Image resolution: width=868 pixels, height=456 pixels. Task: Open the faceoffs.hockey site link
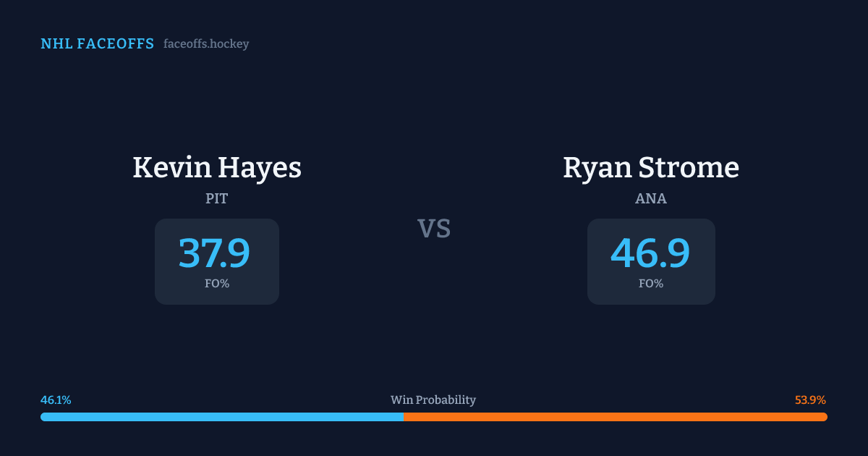(x=206, y=44)
